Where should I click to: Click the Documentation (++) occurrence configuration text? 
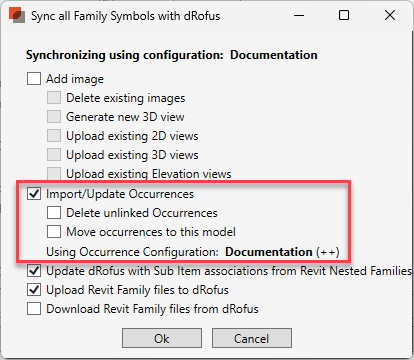(282, 252)
